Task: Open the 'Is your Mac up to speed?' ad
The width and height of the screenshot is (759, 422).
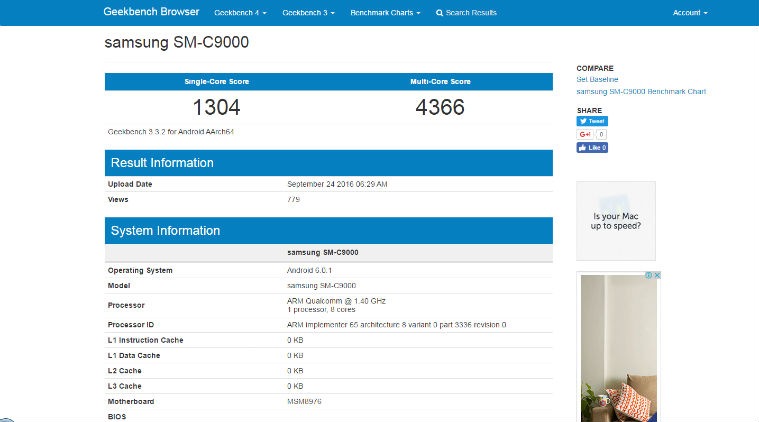Action: (616, 221)
